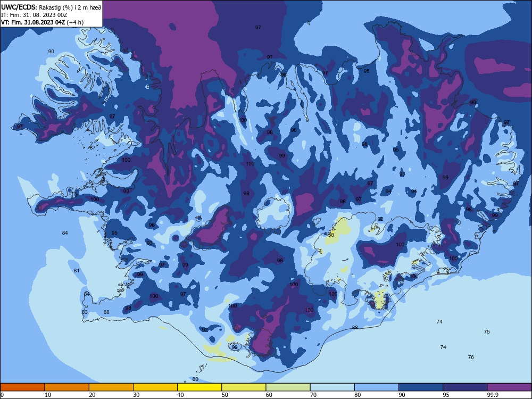Click the map humidity value 76
This screenshot has height=399, width=532.
(471, 358)
